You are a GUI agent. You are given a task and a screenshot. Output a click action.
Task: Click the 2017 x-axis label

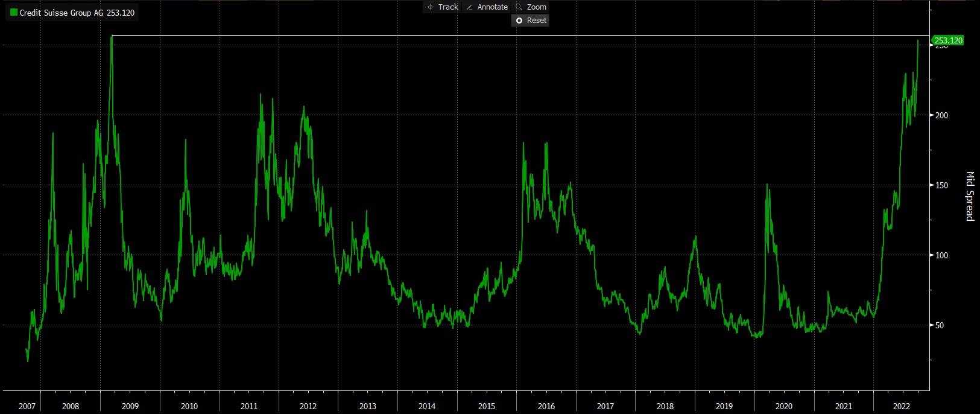pyautogui.click(x=605, y=406)
